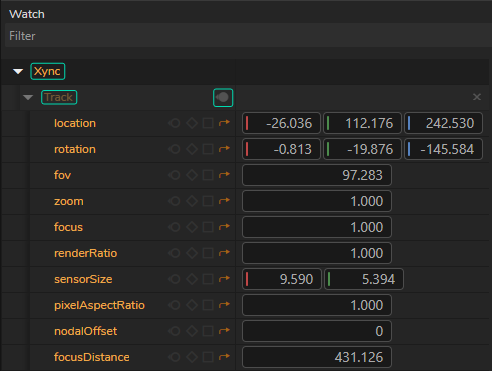Toggle the square icon on renderRatio row
Screen dimensions: 492x371
208,253
